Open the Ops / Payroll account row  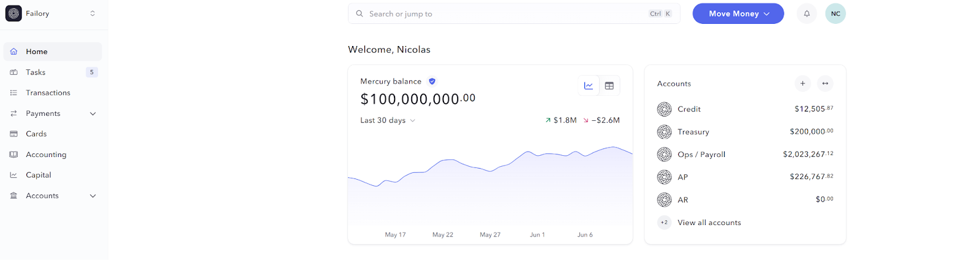pos(745,155)
